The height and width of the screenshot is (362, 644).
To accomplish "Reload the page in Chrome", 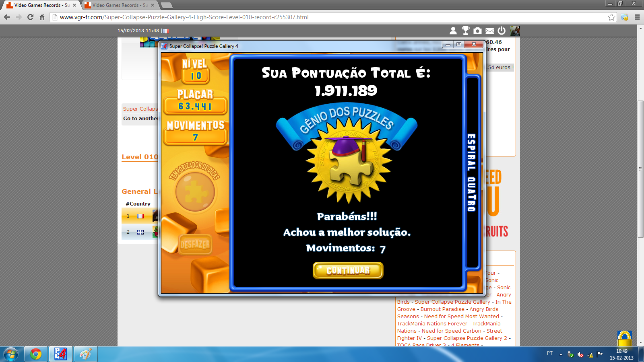I will point(30,17).
